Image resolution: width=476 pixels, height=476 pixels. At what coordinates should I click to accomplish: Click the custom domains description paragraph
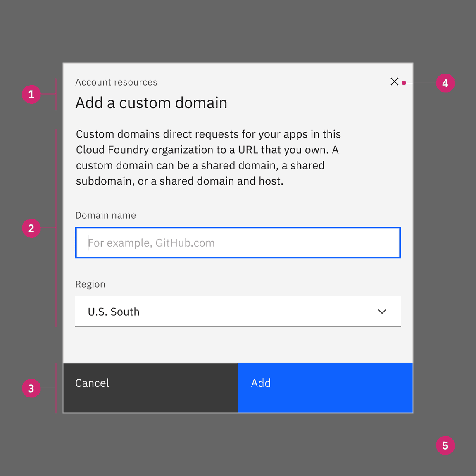click(208, 157)
